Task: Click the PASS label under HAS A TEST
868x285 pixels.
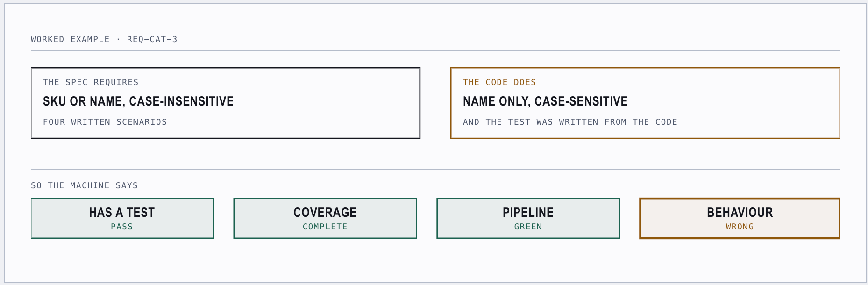Action: [x=122, y=227]
